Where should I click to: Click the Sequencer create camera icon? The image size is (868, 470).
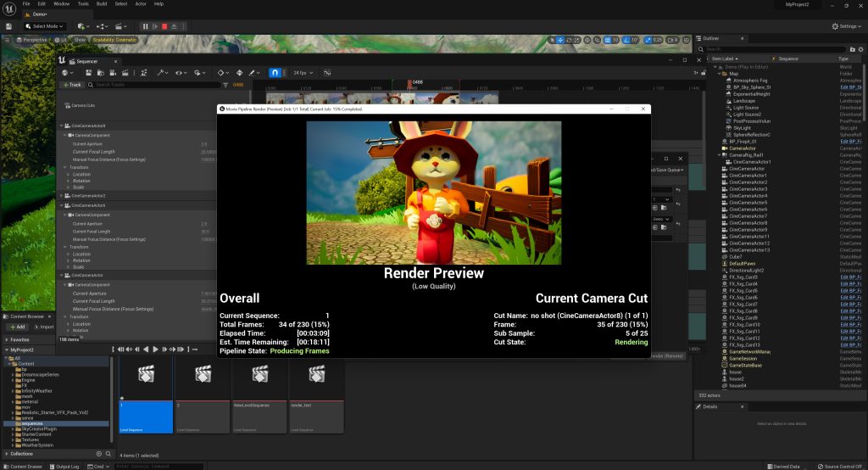click(x=113, y=73)
